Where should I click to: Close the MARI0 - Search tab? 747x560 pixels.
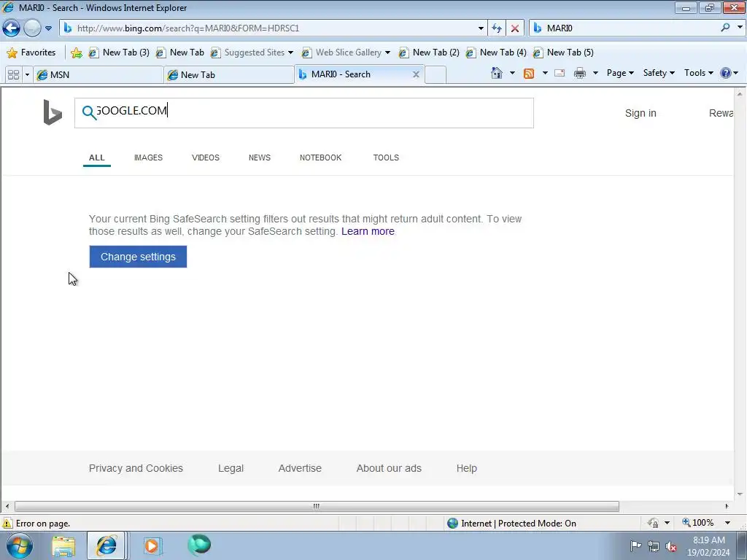click(x=416, y=74)
